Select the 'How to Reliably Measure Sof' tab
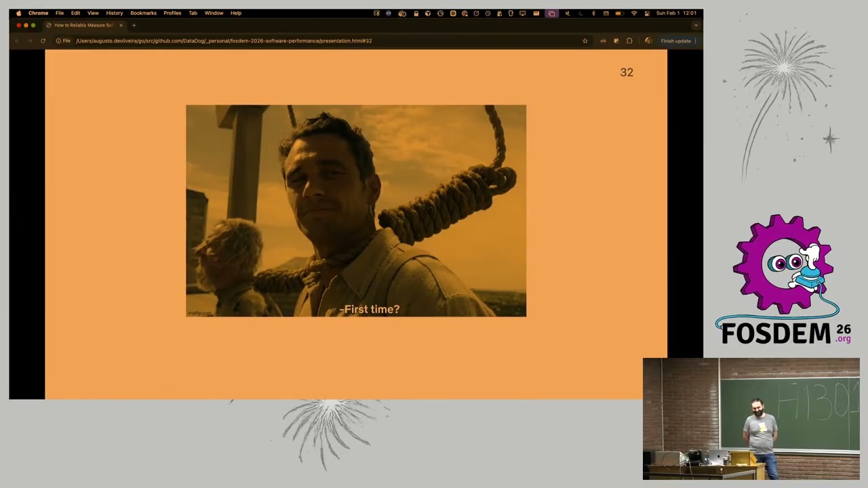868x488 pixels. (85, 25)
